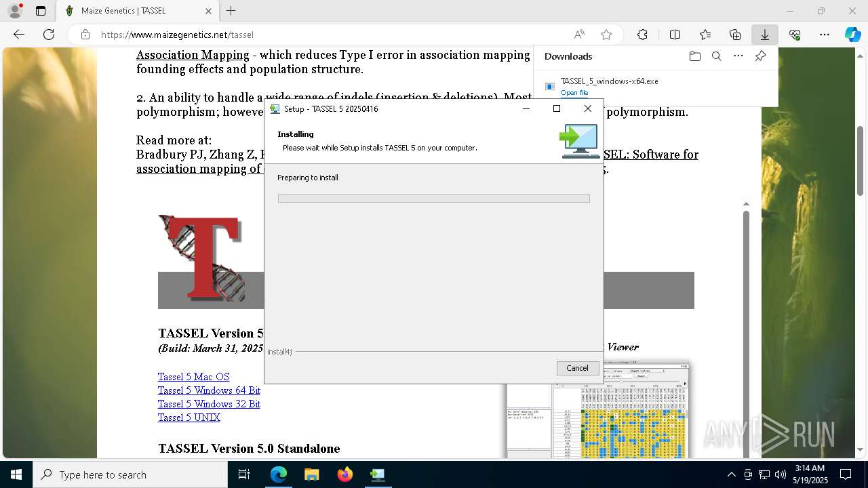Open the clock showing 3:14 AM
Screen dimensions: 868x488
[811, 474]
